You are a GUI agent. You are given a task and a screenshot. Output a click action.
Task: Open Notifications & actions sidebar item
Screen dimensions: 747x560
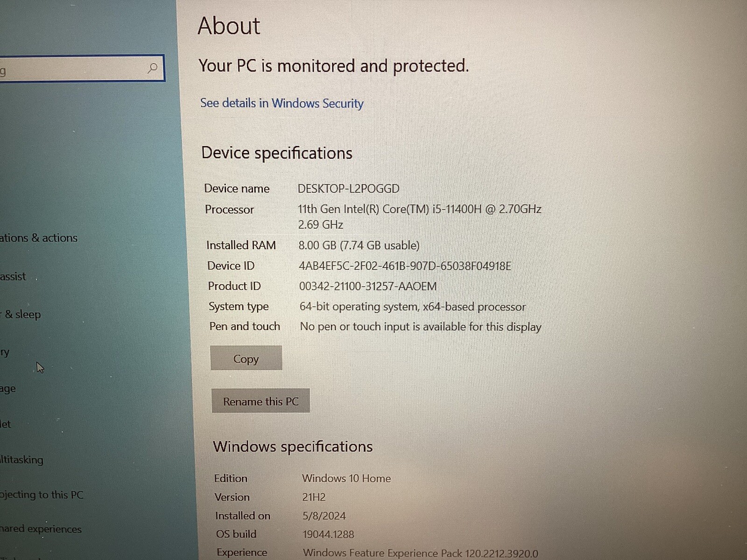tap(39, 238)
